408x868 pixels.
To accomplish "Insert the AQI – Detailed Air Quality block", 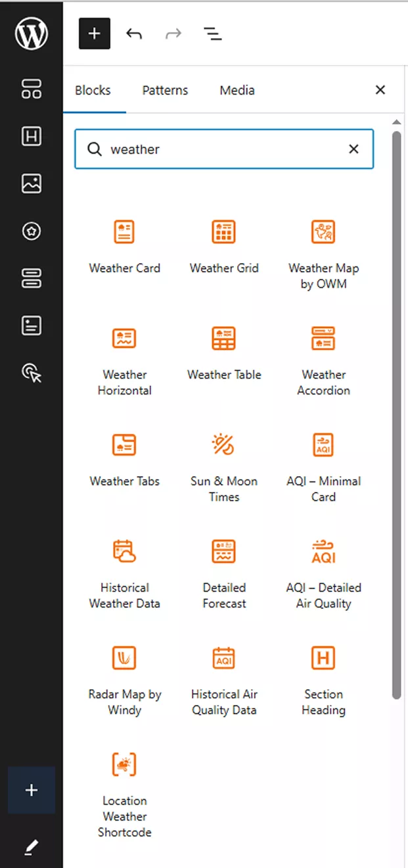I will (x=323, y=575).
